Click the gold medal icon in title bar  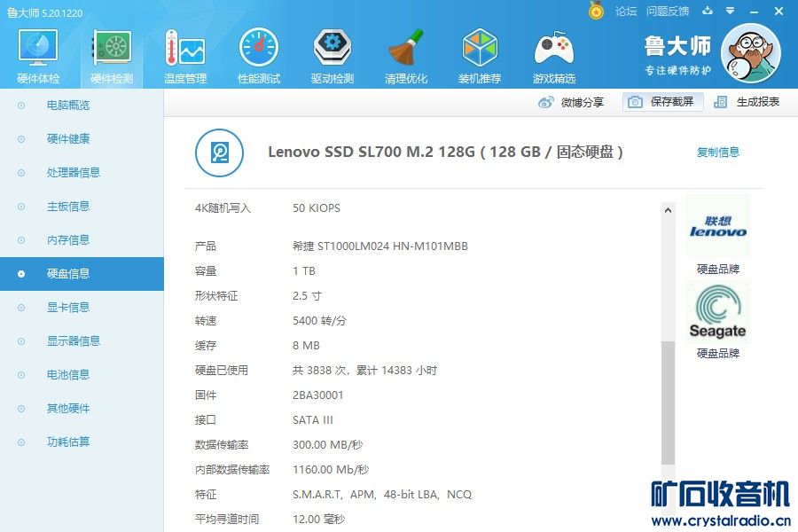click(x=596, y=10)
